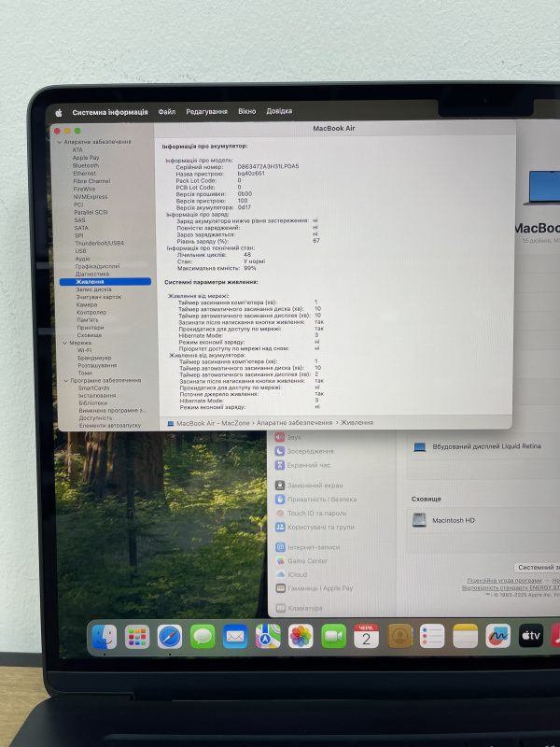Open Приватність і безпека settings
Image resolution: width=560 pixels, height=747 pixels.
coord(315,500)
